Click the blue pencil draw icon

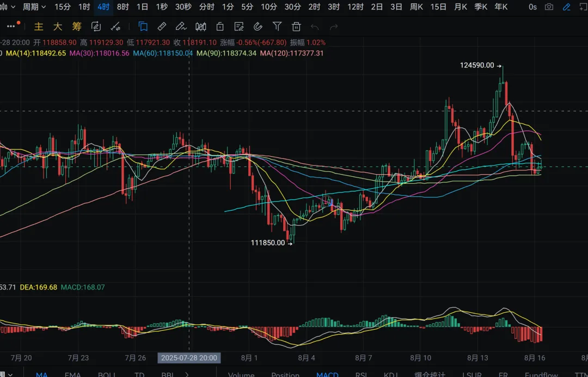pyautogui.click(x=567, y=7)
